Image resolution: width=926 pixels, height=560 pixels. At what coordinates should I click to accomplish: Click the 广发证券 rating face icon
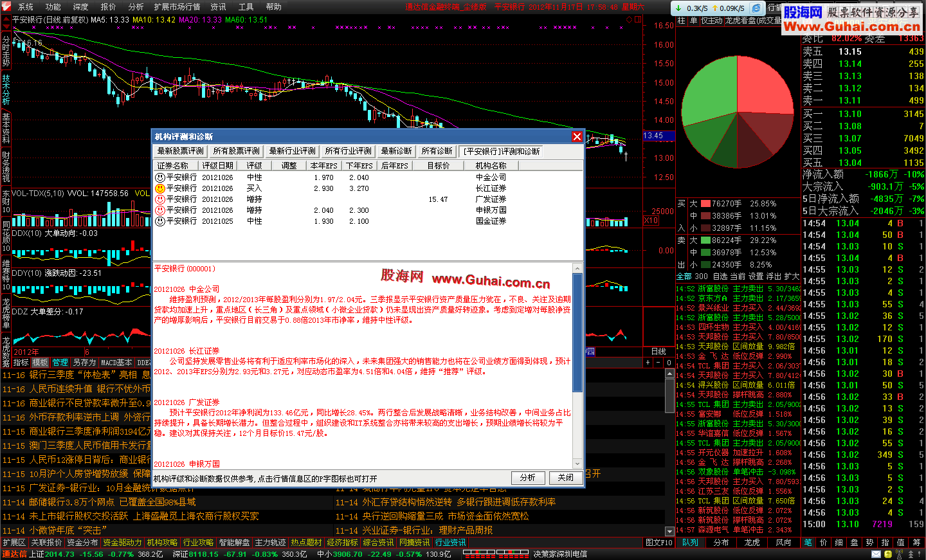(160, 199)
